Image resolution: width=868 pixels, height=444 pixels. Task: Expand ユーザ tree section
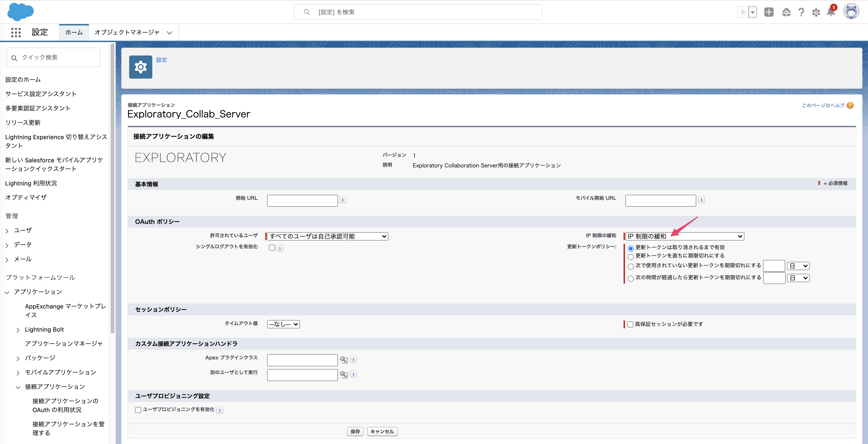click(7, 231)
